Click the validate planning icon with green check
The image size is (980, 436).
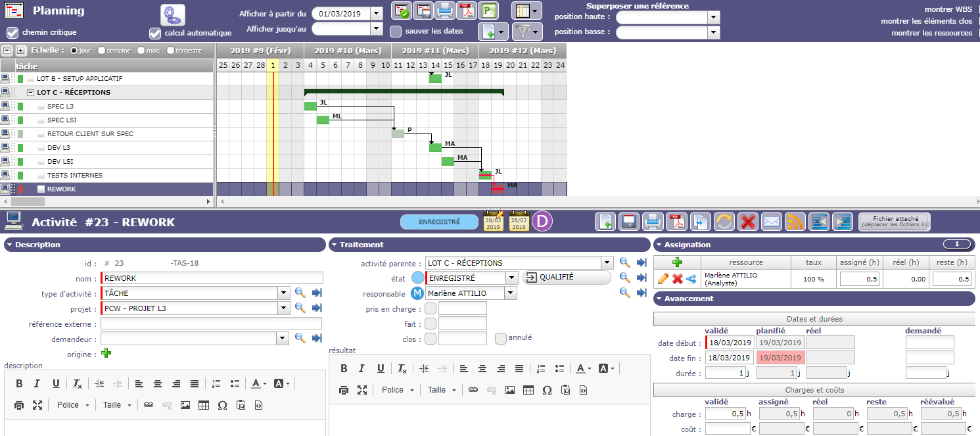coord(402,11)
